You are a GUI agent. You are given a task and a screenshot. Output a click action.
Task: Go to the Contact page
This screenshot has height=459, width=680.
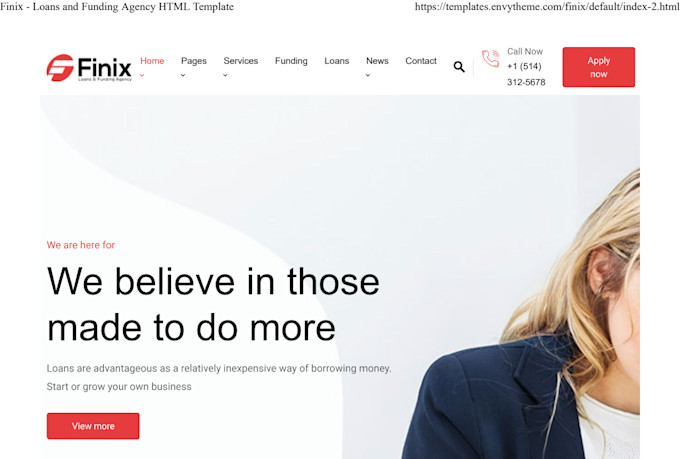coord(421,61)
